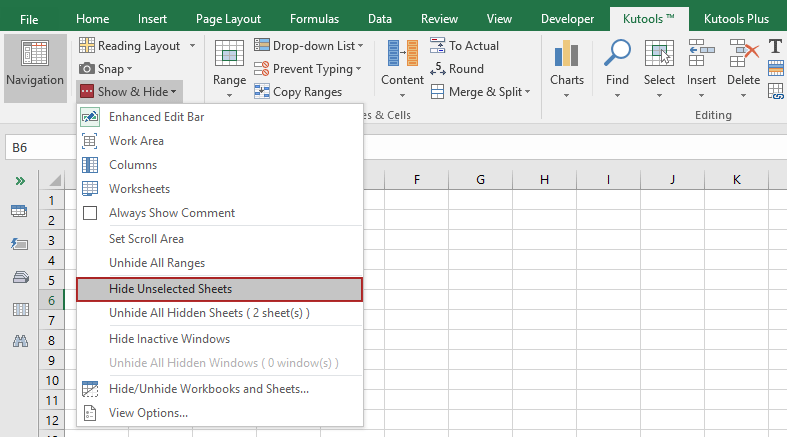Switch to the Insert ribbon tab

click(152, 19)
